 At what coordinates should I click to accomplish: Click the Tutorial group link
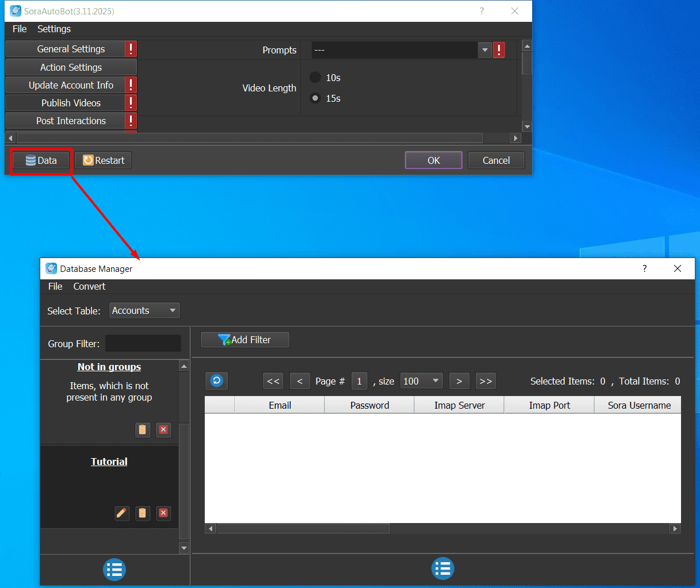[x=109, y=461]
